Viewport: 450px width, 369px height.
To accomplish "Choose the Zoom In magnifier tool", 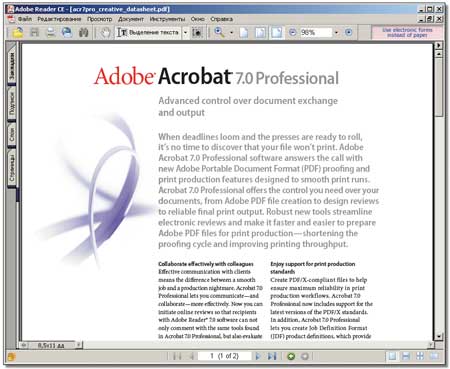I will [219, 32].
